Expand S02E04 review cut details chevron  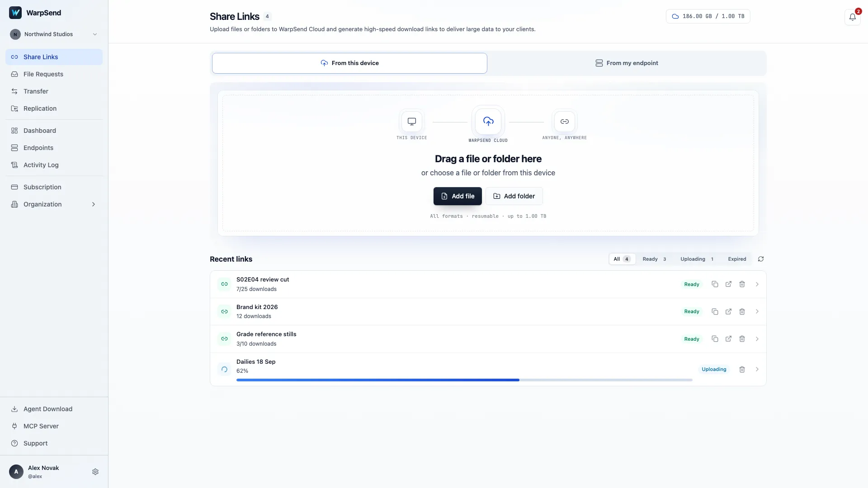[757, 284]
